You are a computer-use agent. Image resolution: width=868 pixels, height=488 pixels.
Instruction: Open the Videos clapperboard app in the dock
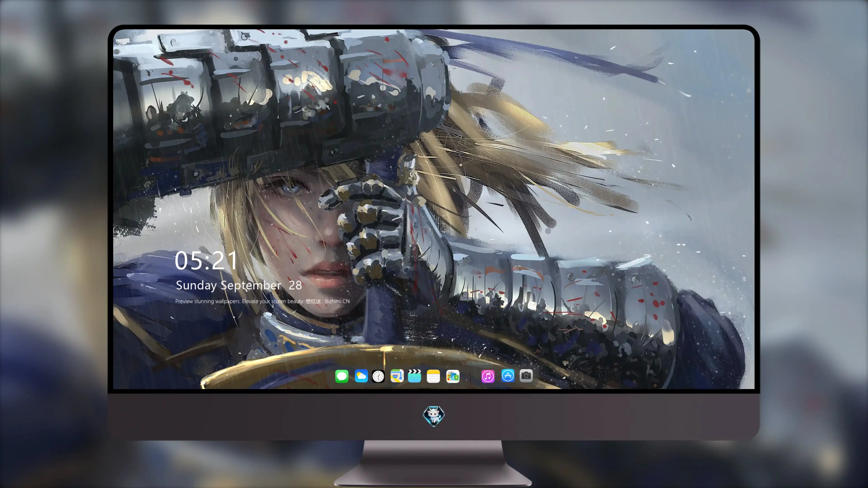pyautogui.click(x=415, y=376)
